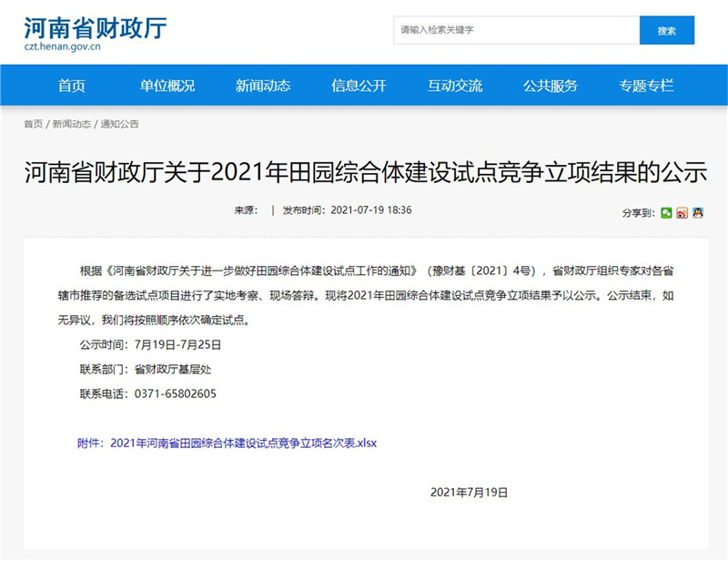Open the 公共服务 navigation menu item
Image resolution: width=728 pixels, height=561 pixels.
pyautogui.click(x=551, y=86)
